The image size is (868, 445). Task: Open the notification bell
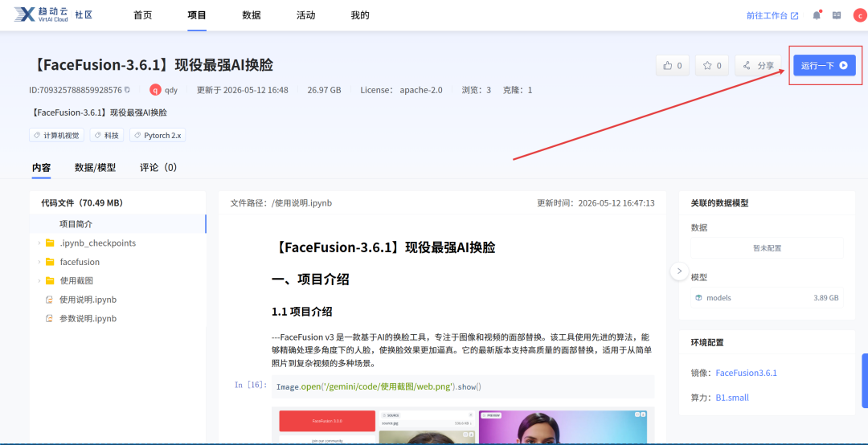[817, 15]
